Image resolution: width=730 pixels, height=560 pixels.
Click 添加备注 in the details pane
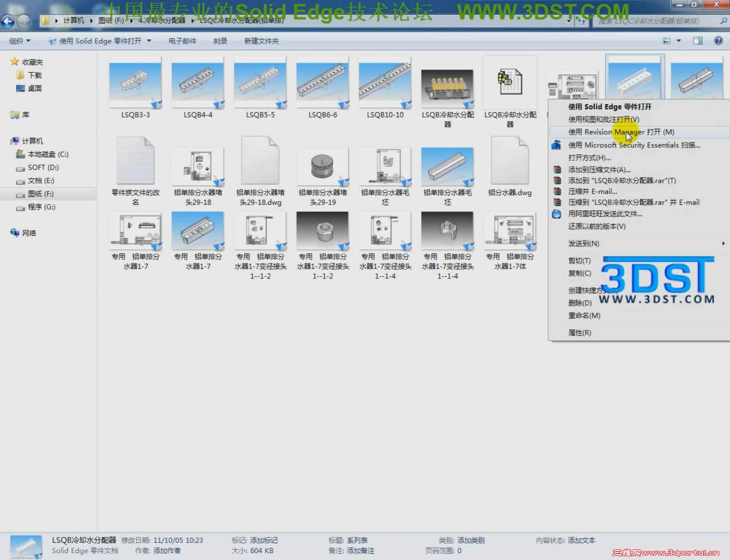pos(360,550)
